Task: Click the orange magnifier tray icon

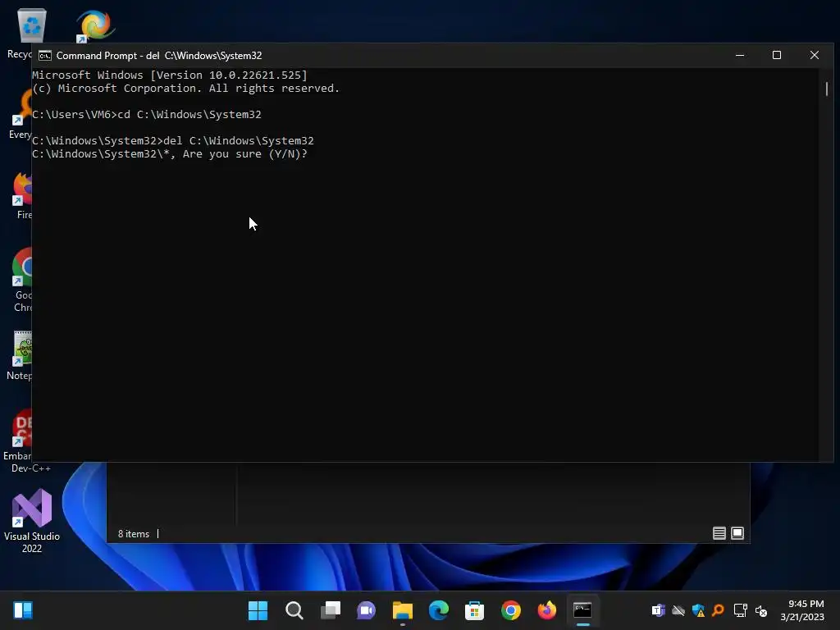Action: pyautogui.click(x=718, y=610)
